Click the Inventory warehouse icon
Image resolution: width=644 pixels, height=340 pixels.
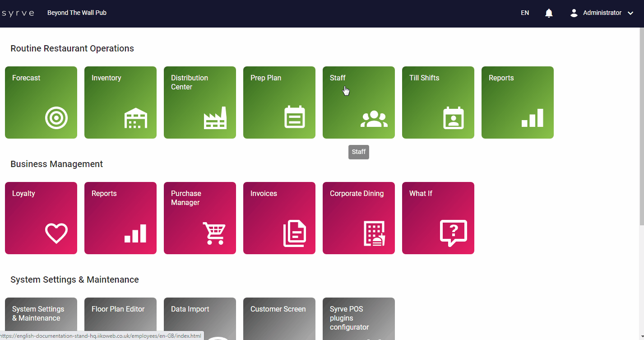(136, 118)
